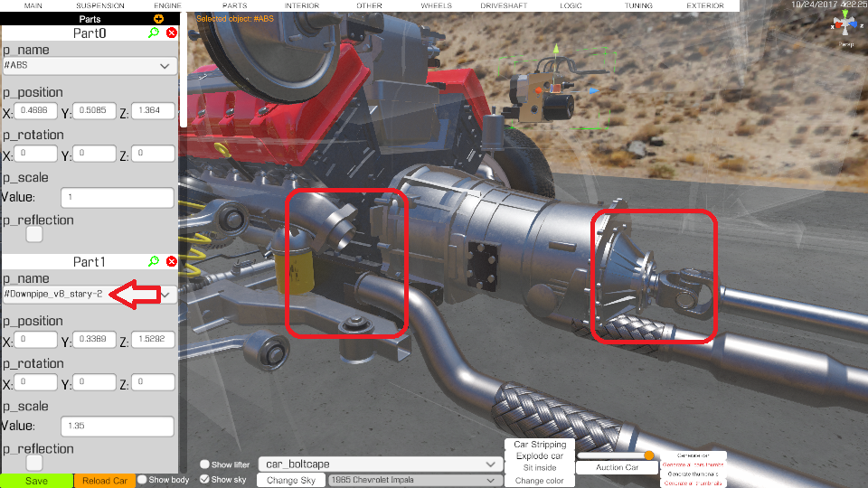Click Part1 position X field
Image resolution: width=868 pixels, height=488 pixels.
tap(35, 339)
